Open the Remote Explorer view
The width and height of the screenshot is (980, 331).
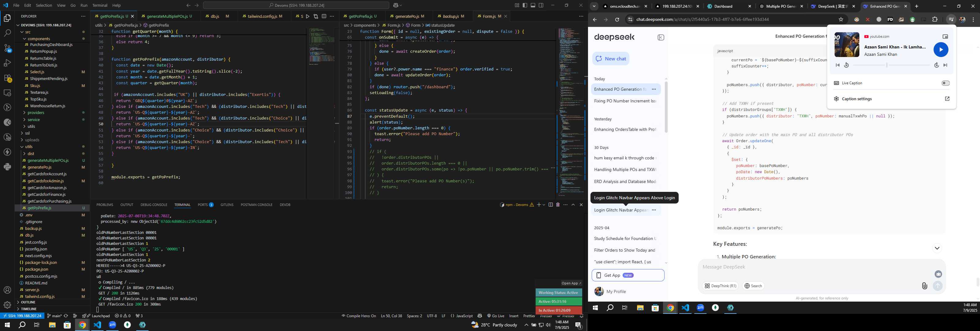click(x=7, y=93)
